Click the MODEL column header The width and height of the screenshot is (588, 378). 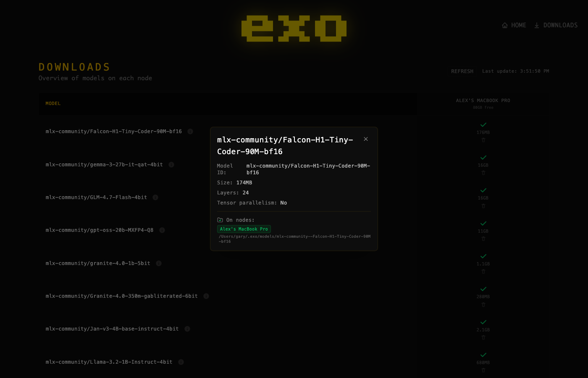[x=53, y=103]
